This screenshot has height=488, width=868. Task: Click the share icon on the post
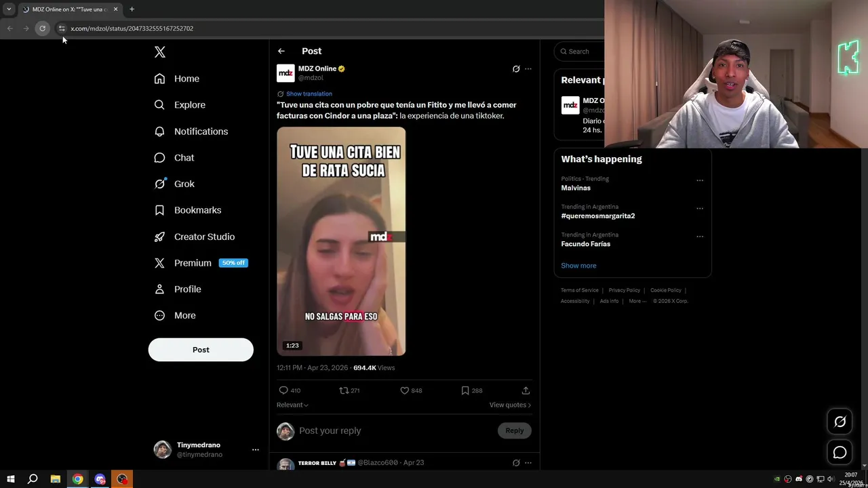(526, 390)
